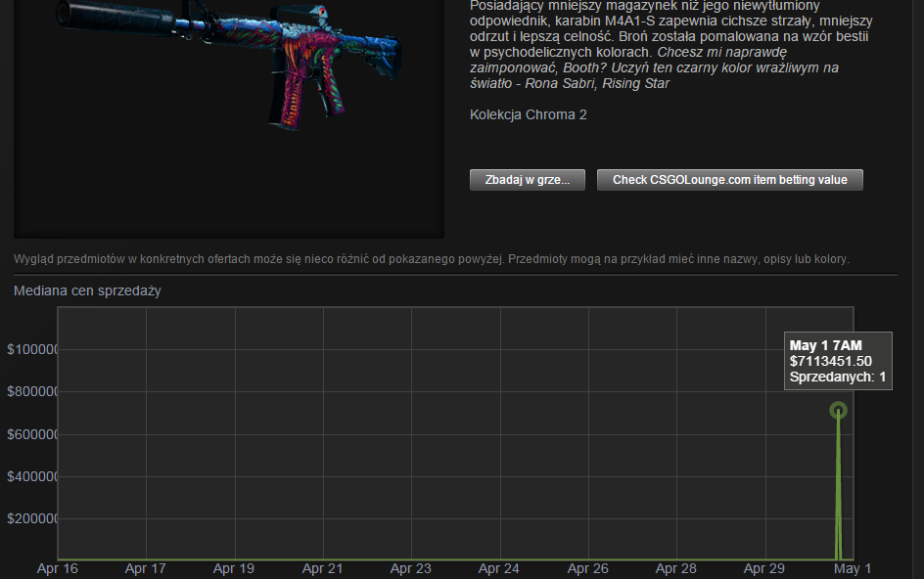The image size is (924, 579).
Task: Select the May 1 7AM price spike marker
Action: pyautogui.click(x=838, y=411)
